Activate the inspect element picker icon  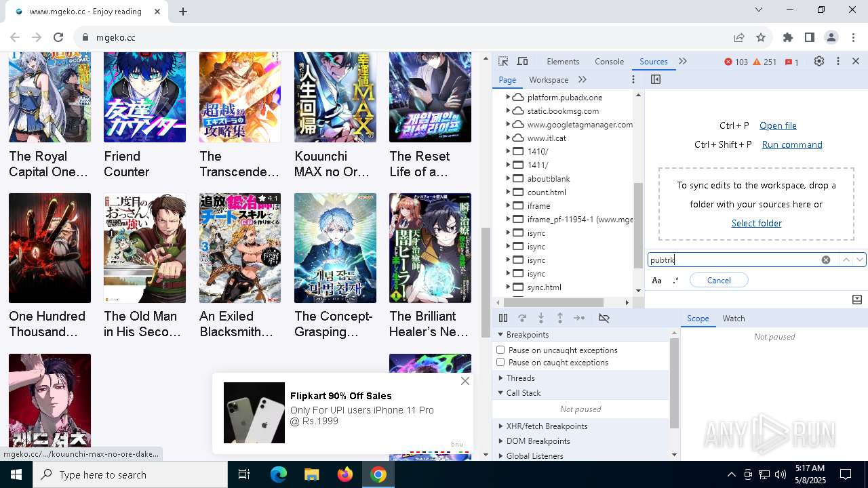coord(503,61)
